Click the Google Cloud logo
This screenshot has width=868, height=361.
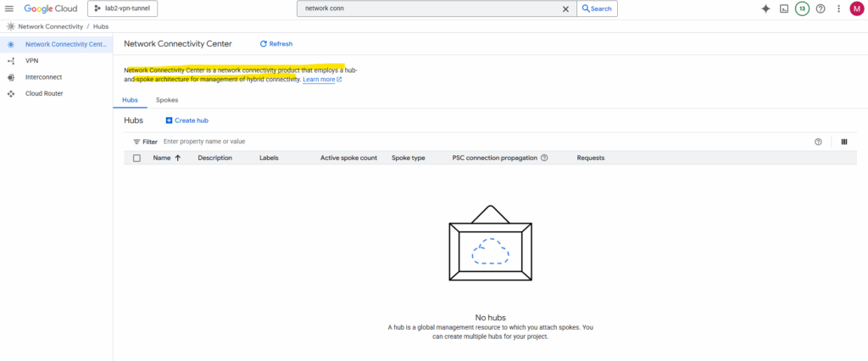pos(50,8)
